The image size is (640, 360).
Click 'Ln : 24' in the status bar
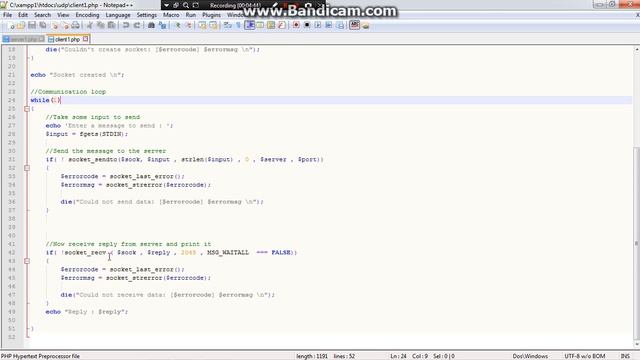point(398,356)
